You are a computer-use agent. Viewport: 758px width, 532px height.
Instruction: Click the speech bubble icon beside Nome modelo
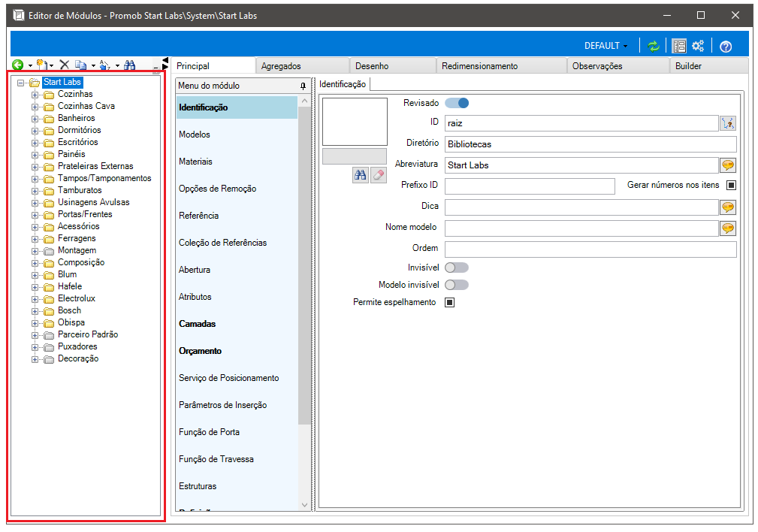pyautogui.click(x=728, y=228)
